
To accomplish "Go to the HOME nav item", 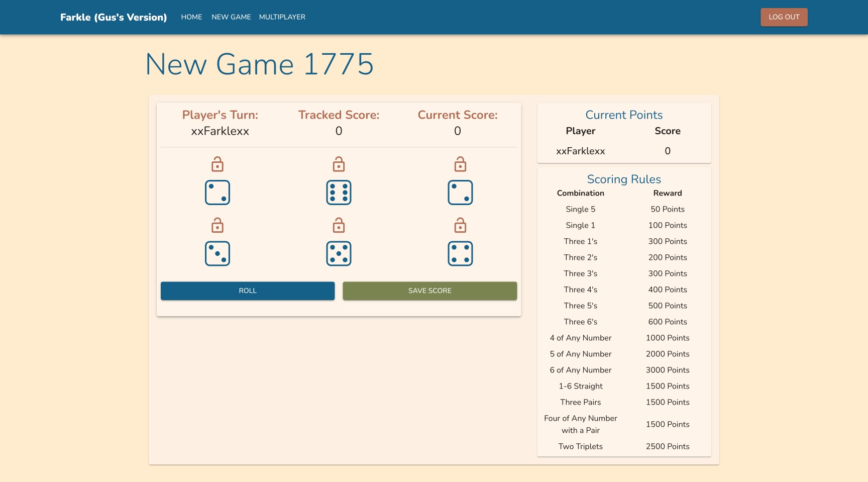I will [191, 17].
